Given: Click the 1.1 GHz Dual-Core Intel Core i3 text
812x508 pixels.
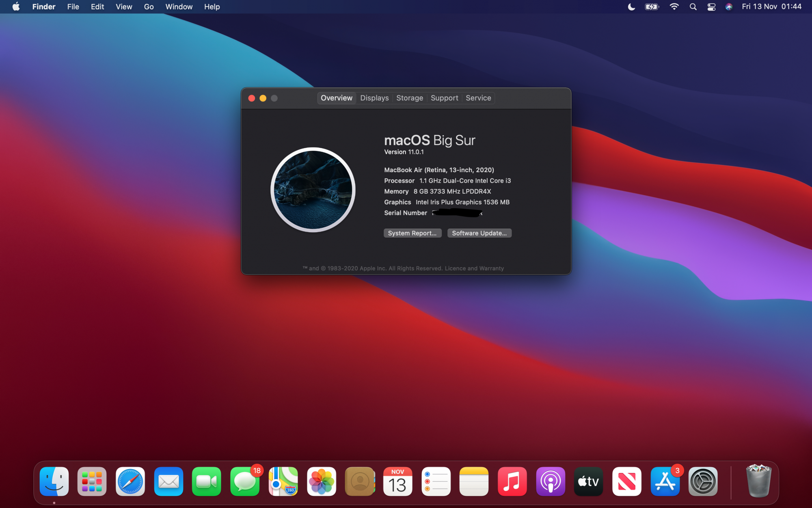Looking at the screenshot, I should tap(465, 181).
